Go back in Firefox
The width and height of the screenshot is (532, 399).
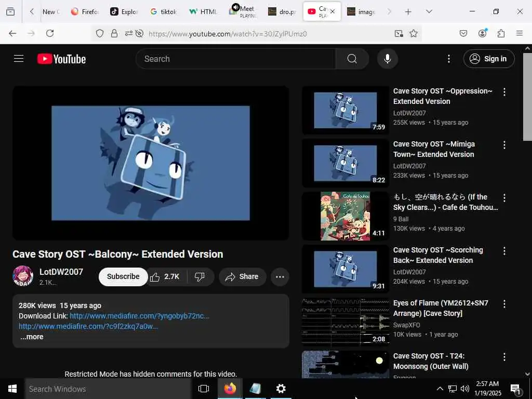pyautogui.click(x=12, y=33)
